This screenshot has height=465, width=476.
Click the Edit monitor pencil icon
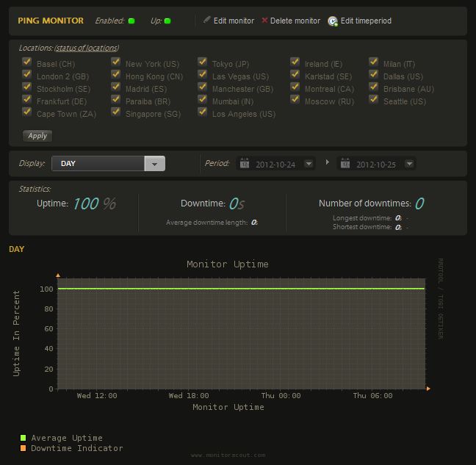click(x=206, y=21)
